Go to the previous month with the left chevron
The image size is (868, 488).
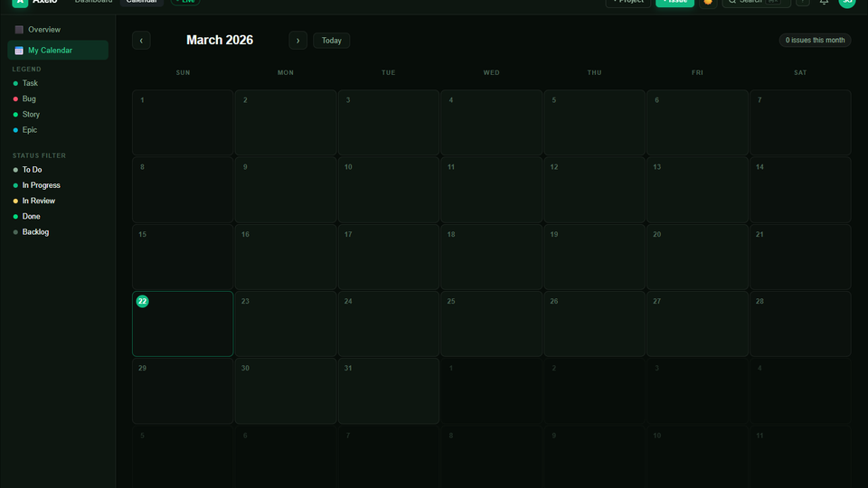[141, 41]
